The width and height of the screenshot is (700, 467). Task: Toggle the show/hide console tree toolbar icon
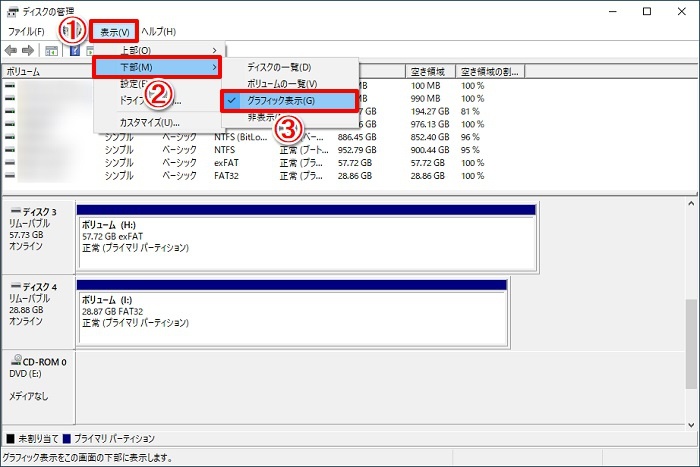51,51
